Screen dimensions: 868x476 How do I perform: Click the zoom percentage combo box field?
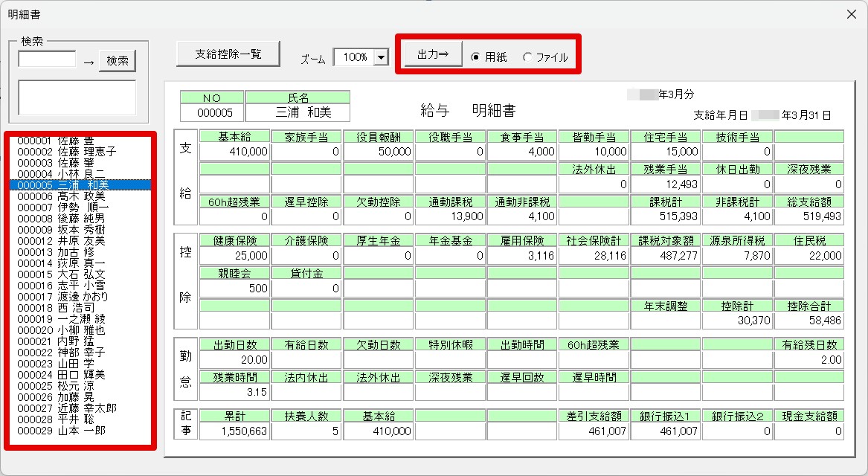(354, 57)
